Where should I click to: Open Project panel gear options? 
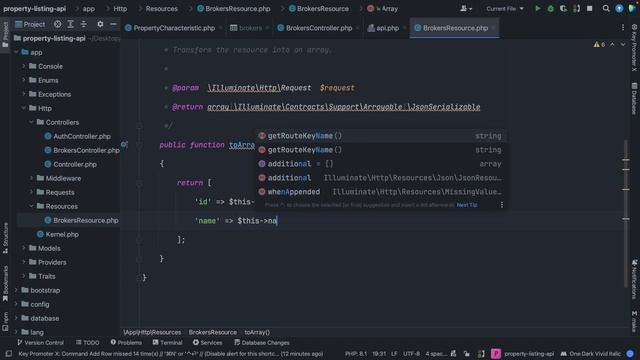[x=100, y=24]
